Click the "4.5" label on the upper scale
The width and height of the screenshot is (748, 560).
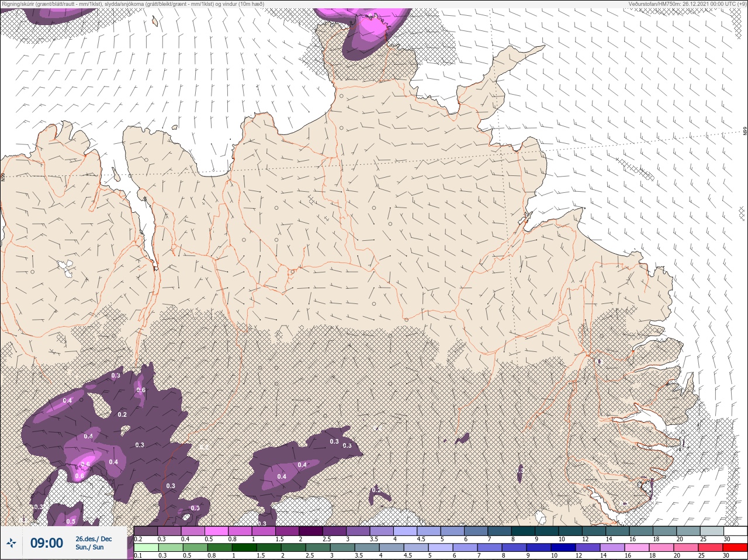[421, 539]
